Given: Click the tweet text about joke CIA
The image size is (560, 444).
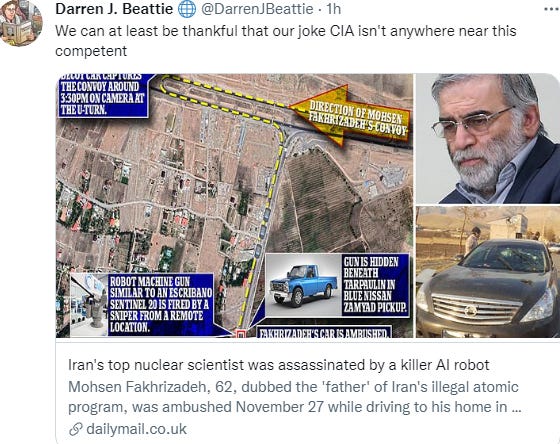Looking at the screenshot, I should click(x=286, y=41).
